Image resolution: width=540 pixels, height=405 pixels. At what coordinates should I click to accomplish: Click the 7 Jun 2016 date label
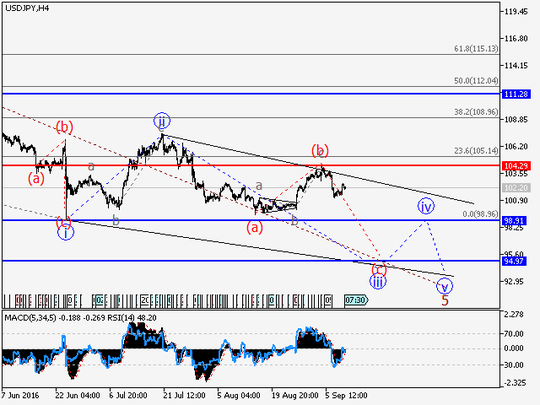point(20,395)
